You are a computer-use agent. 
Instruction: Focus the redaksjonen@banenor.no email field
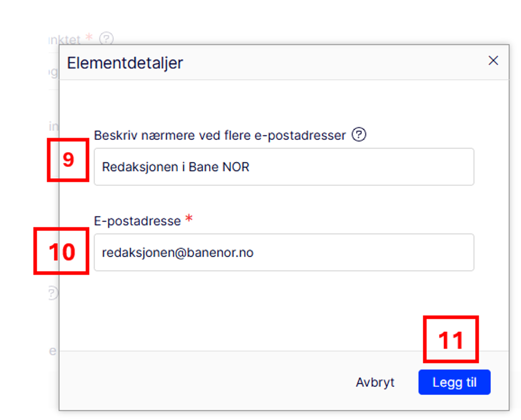(x=284, y=252)
